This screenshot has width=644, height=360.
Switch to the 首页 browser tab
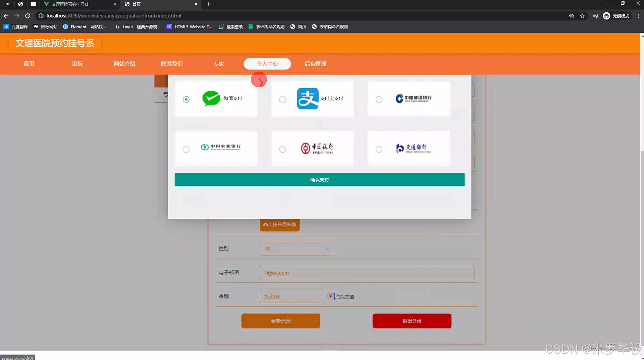click(160, 4)
